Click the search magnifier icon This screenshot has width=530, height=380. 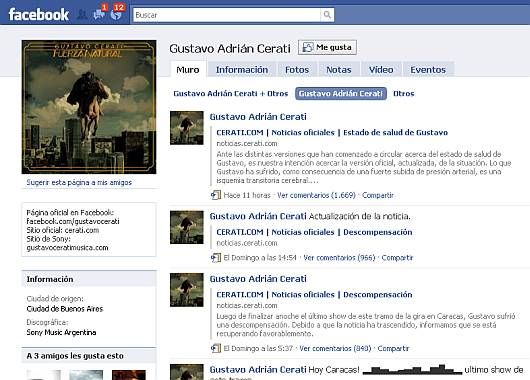click(x=327, y=15)
